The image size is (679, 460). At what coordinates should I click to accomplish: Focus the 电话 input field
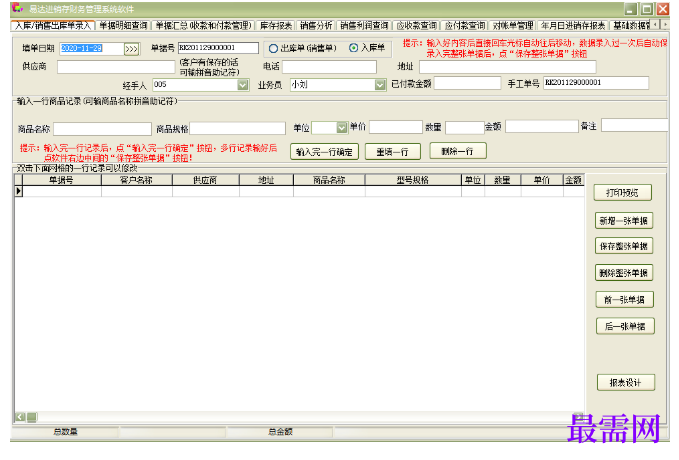[329, 67]
